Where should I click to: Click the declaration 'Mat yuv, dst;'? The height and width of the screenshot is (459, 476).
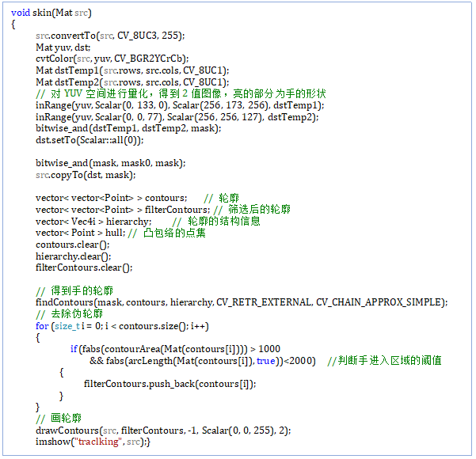(63, 47)
